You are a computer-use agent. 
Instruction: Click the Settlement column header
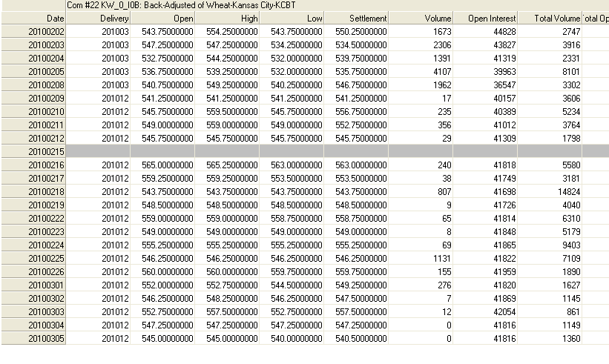point(356,17)
